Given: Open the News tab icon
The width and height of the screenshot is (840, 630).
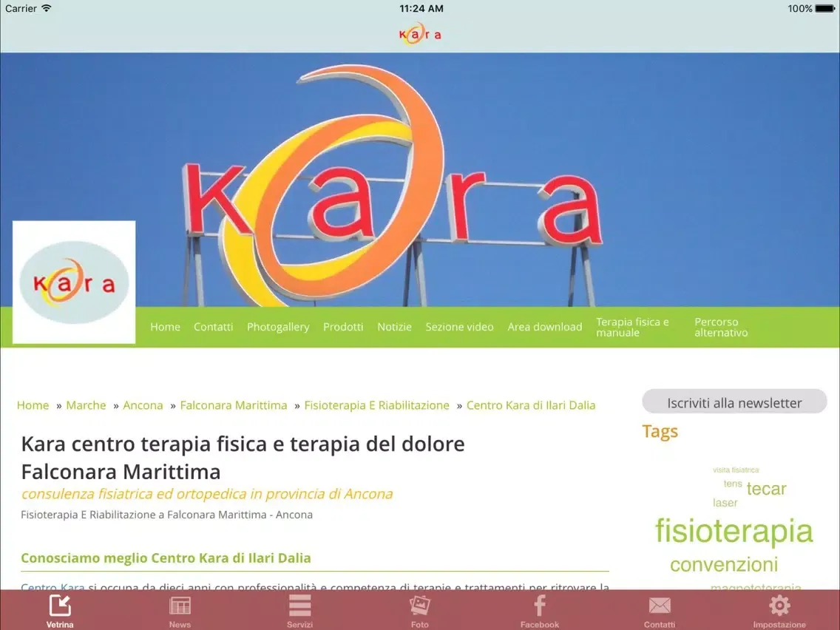Looking at the screenshot, I should [180, 606].
